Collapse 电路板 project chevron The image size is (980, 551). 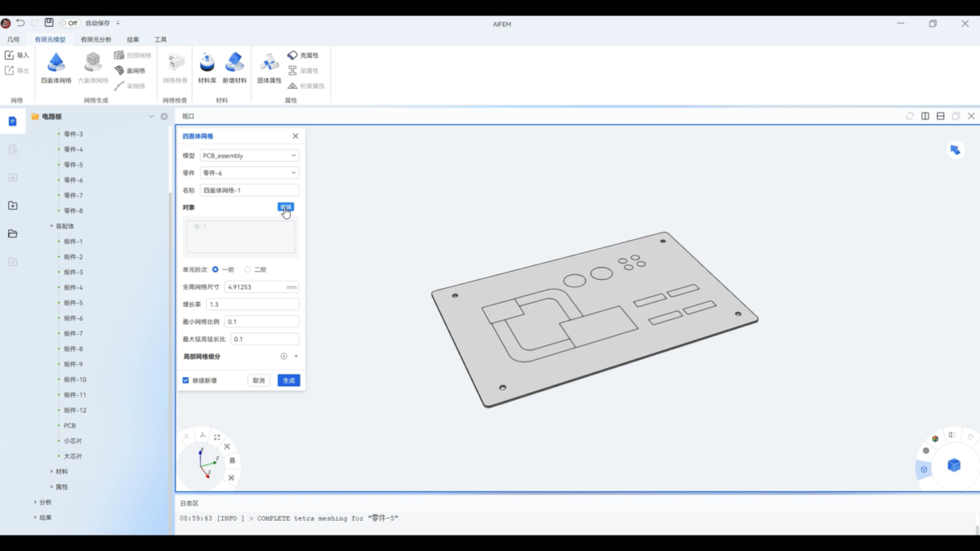pyautogui.click(x=151, y=117)
